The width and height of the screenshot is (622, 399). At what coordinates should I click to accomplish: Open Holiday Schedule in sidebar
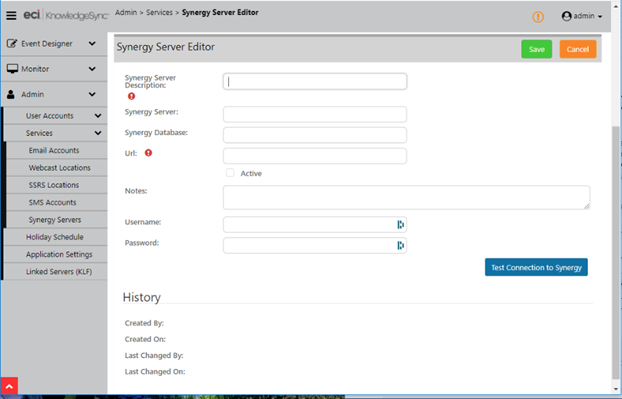(55, 237)
